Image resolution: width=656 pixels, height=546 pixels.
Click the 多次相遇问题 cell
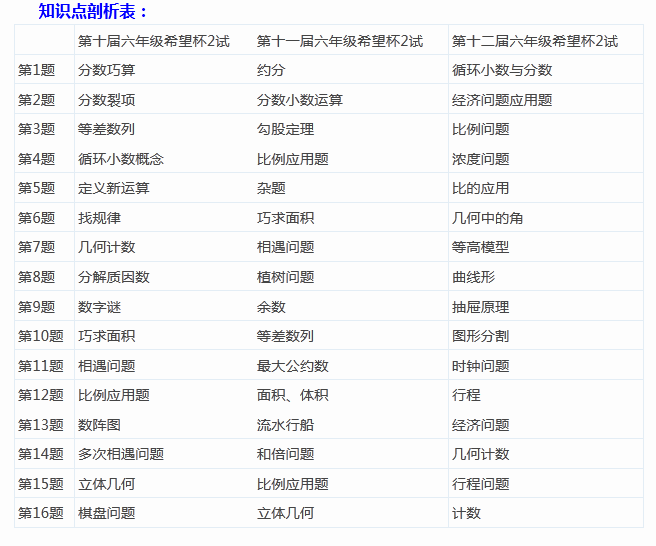point(120,454)
